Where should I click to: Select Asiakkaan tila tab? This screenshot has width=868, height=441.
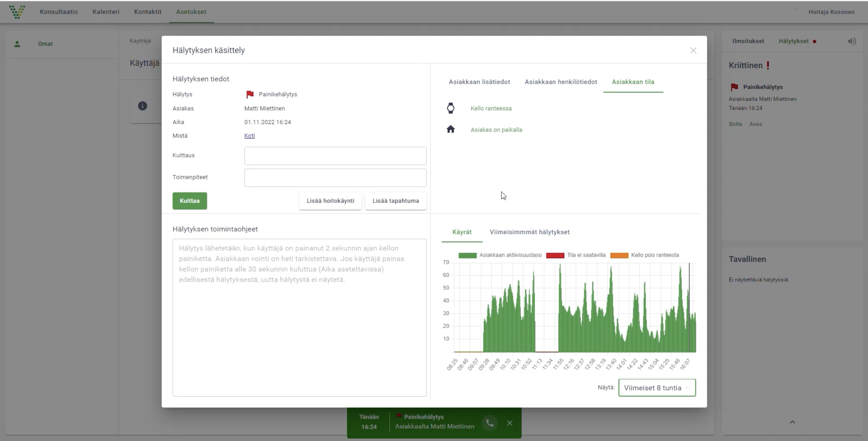[x=633, y=82]
